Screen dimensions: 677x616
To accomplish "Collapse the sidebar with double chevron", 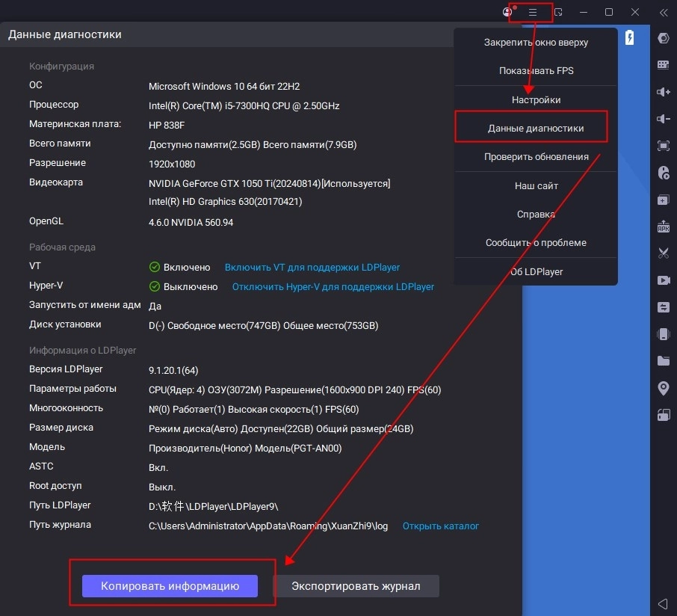I will coord(663,12).
